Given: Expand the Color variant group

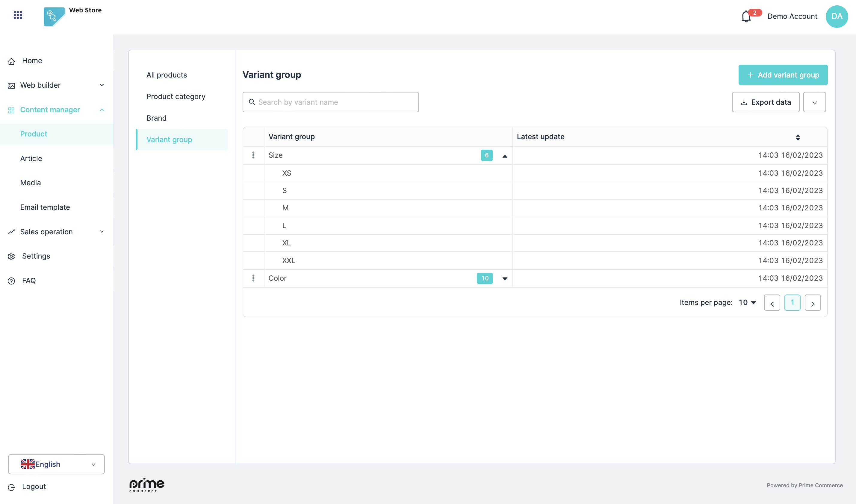Looking at the screenshot, I should click(505, 279).
